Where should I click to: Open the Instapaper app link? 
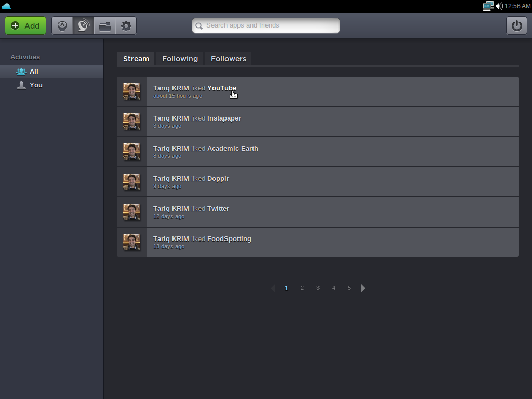coord(224,118)
